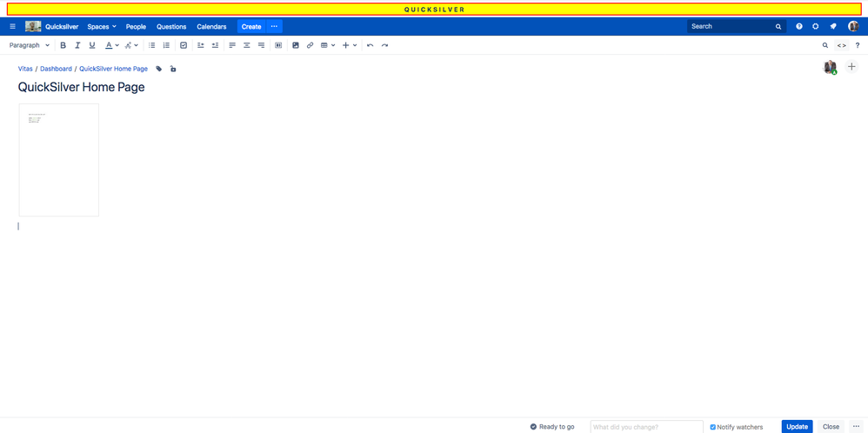Click the outdent icon
Viewport: 868px width, 433px height.
tap(201, 45)
